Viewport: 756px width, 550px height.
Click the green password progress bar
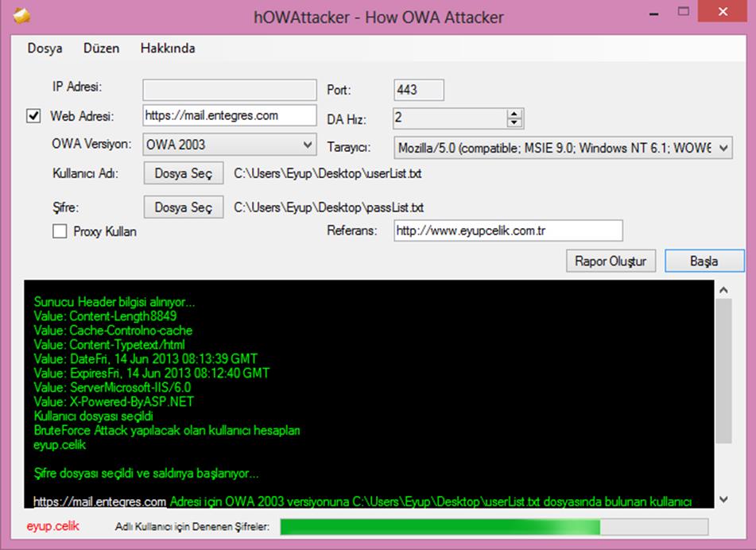pos(494,527)
